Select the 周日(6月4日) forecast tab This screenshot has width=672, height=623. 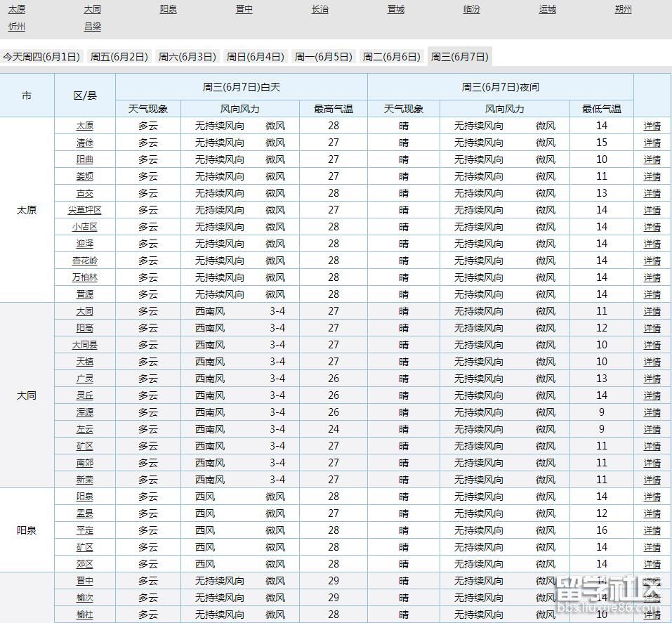pos(255,55)
